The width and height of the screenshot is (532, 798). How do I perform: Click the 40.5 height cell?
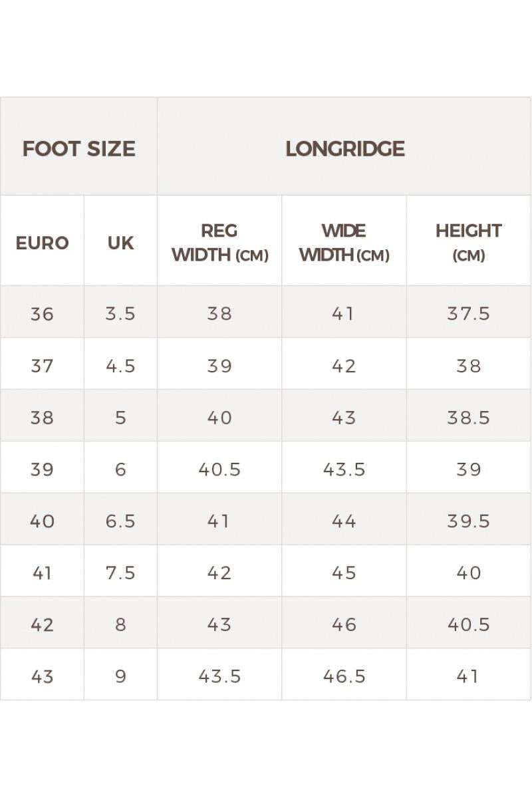[468, 624]
